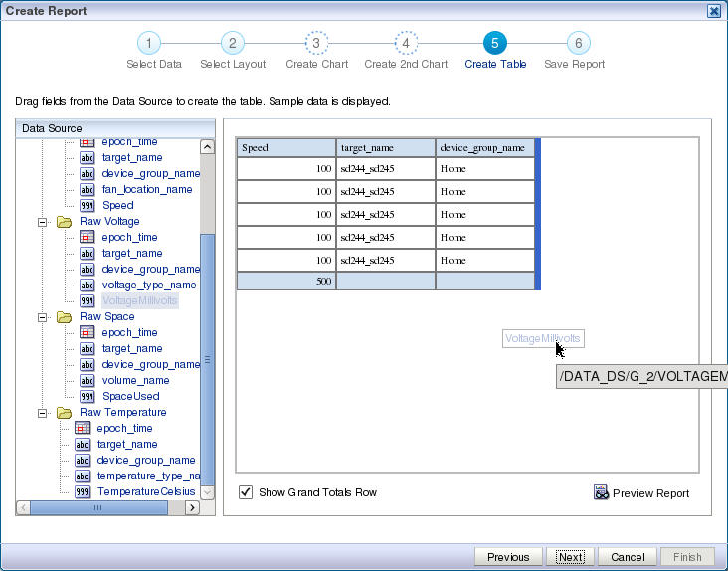Click the calendar icon for Raw Space epoch_time
The height and width of the screenshot is (571, 728).
click(x=88, y=333)
